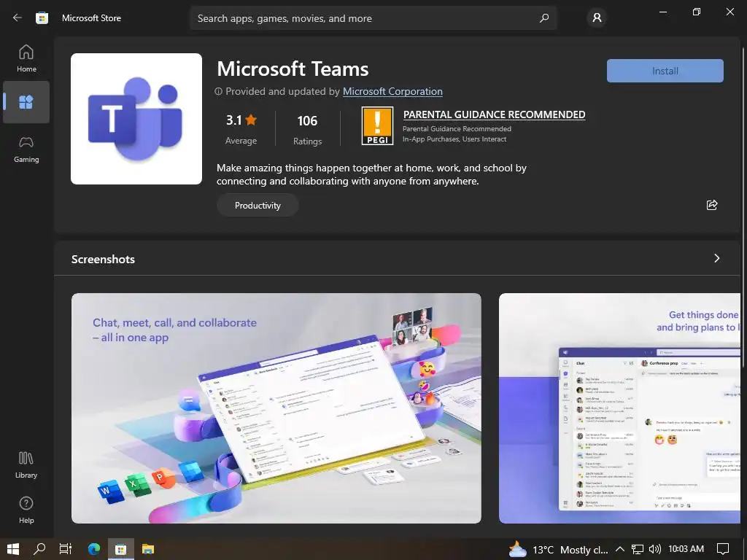Screen dimensions: 747x560
Task: Click 'In-App Purchases, Users Interact' text
Action: click(x=454, y=139)
